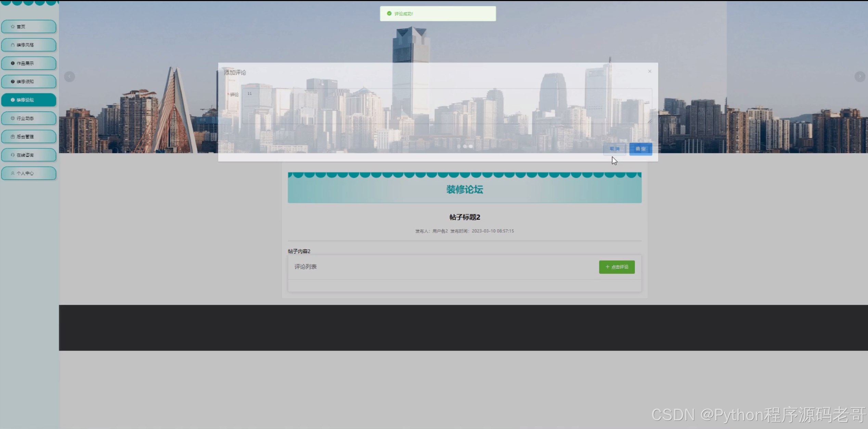The height and width of the screenshot is (429, 868).
Task: Go to the 行业动态 menu entry
Action: 29,118
